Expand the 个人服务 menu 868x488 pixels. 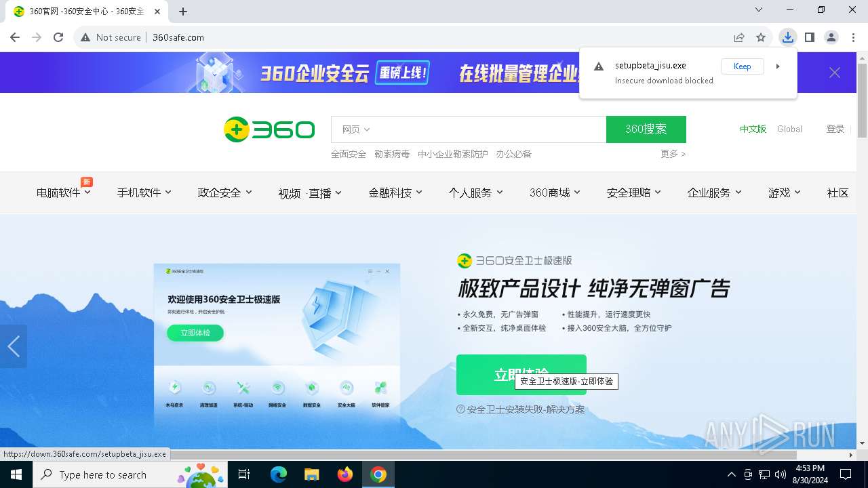click(x=476, y=192)
